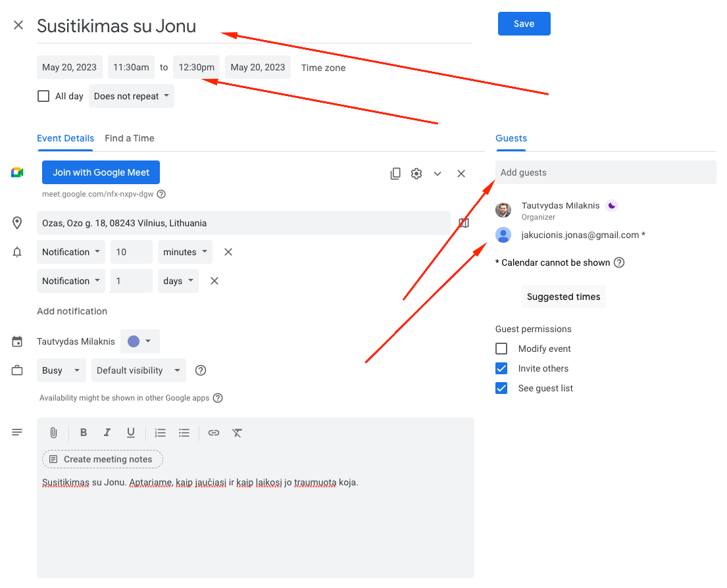
Task: Open help about availability in Google apps
Action: coord(218,398)
